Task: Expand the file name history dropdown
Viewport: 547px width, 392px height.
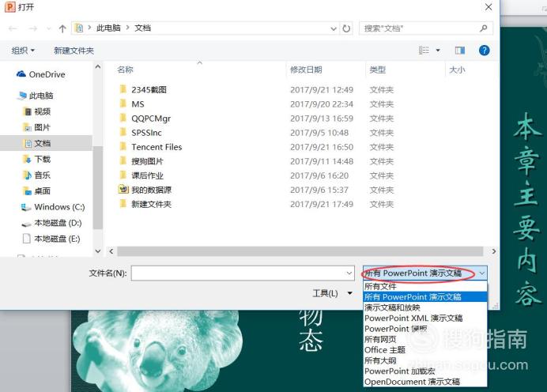Action: click(349, 273)
